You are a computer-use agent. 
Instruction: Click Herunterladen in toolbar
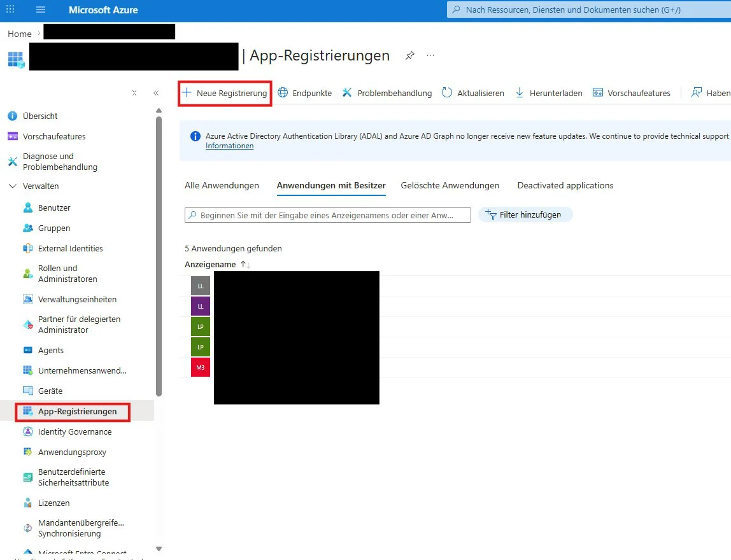549,93
